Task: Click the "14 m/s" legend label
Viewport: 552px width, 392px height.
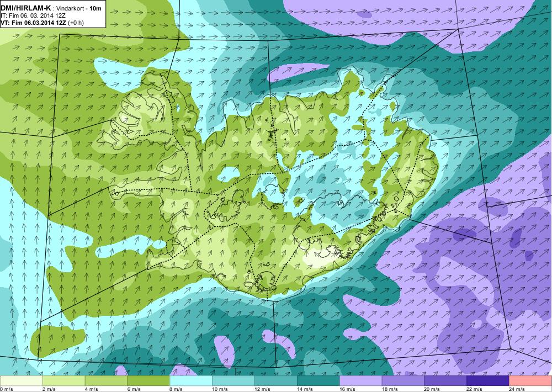Action: 305,389
